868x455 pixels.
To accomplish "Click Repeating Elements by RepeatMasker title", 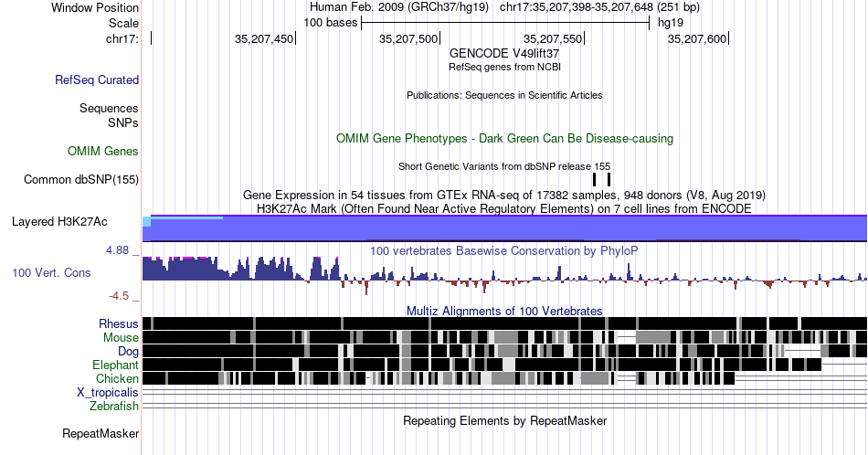I will pos(505,420).
